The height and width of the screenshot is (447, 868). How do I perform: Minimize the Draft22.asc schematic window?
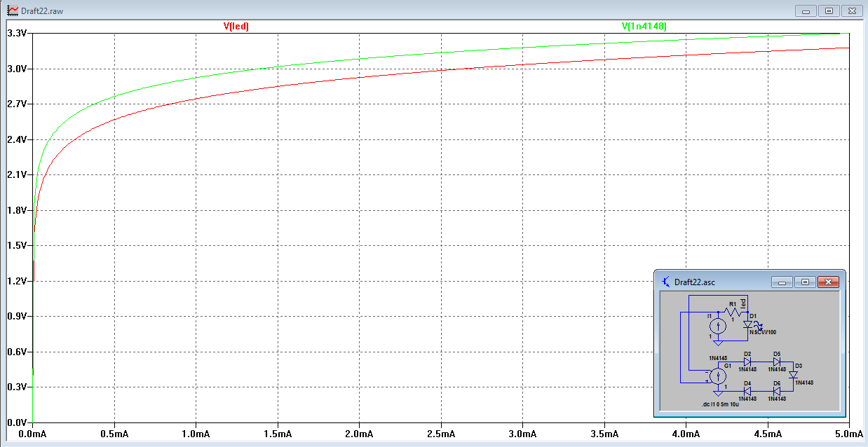(782, 282)
